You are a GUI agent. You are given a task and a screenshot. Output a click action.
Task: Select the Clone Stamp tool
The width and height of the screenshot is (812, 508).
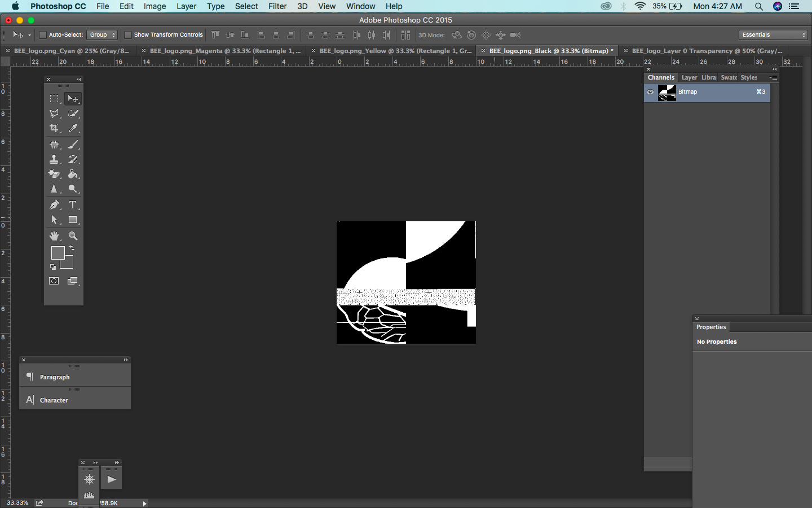click(54, 159)
